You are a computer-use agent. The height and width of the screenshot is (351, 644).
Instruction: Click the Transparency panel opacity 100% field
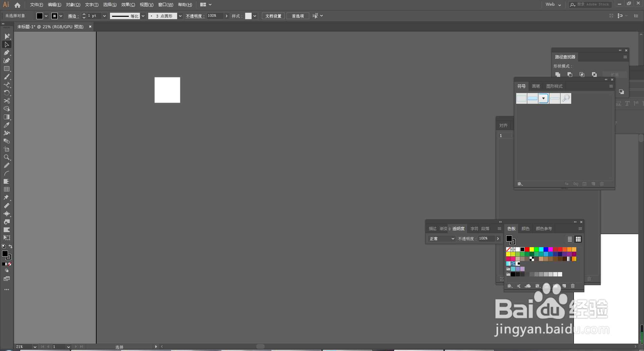pos(486,238)
